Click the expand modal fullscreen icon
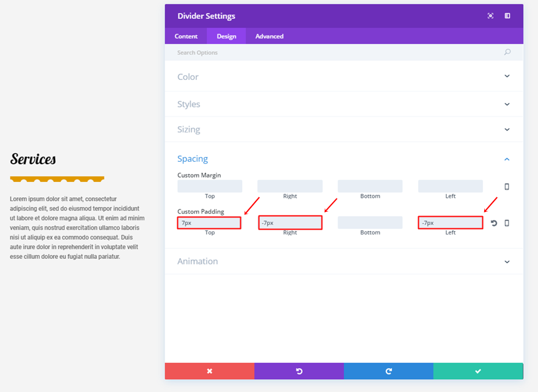 click(x=490, y=16)
